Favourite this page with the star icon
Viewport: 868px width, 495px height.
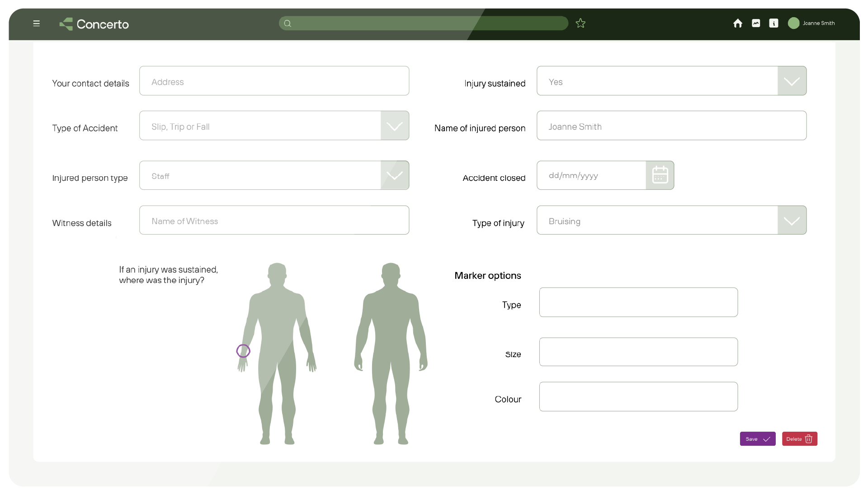[x=580, y=23]
